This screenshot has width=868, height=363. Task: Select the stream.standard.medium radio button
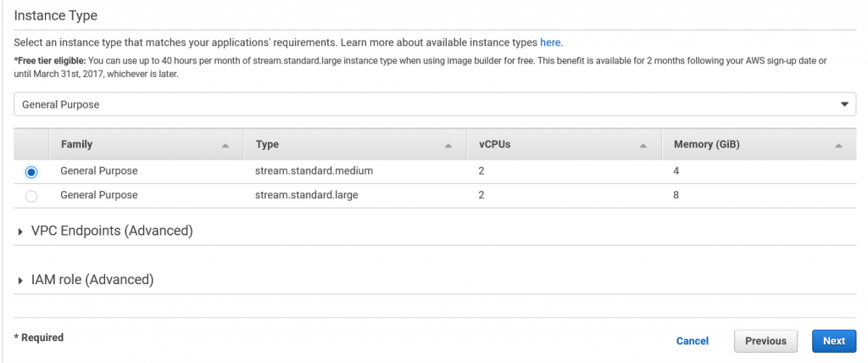pyautogui.click(x=31, y=171)
